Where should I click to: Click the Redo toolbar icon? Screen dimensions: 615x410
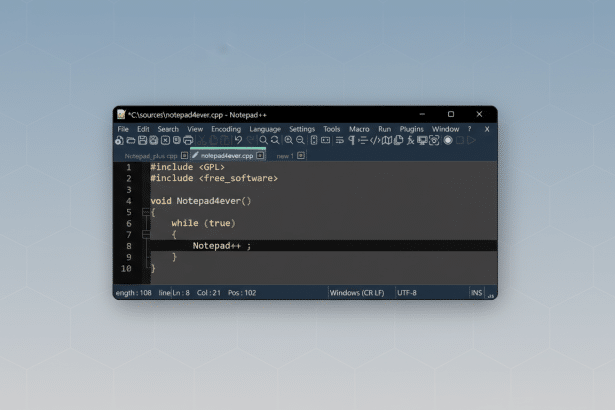coord(250,140)
